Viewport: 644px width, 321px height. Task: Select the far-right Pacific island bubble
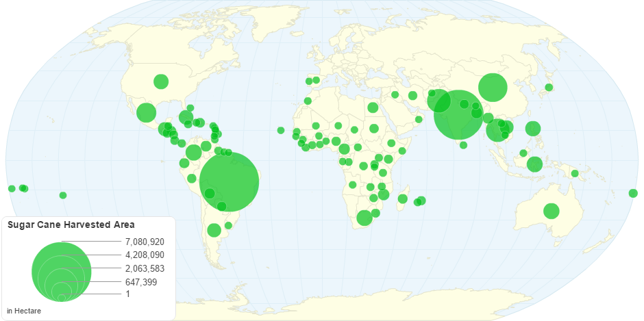click(x=633, y=193)
